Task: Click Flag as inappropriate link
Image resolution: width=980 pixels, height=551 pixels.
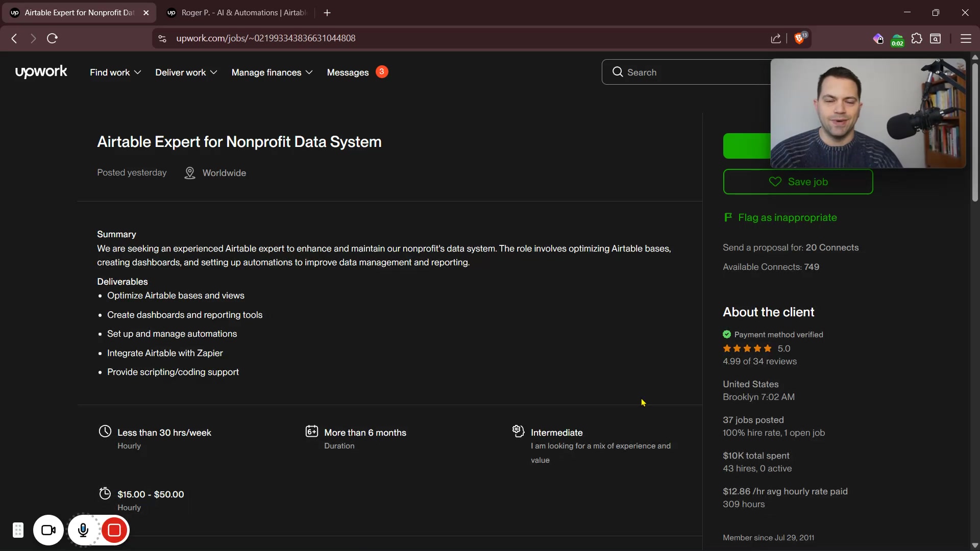Action: point(787,217)
